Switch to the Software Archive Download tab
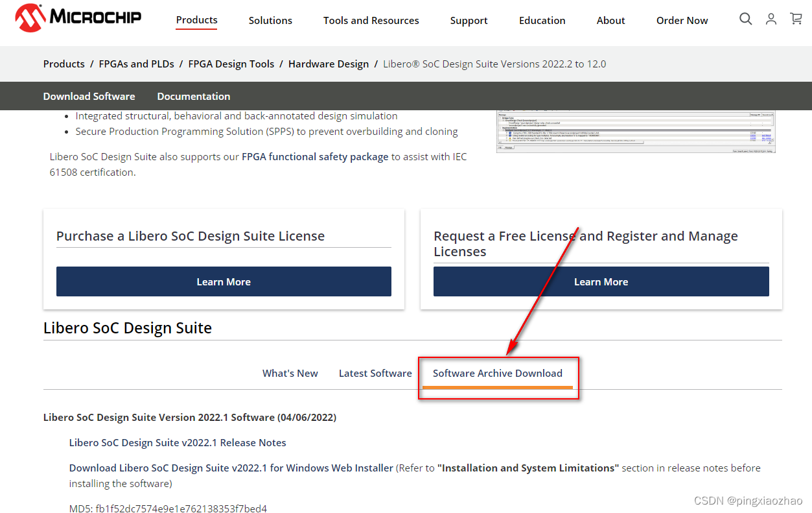The height and width of the screenshot is (513, 812). coord(498,373)
